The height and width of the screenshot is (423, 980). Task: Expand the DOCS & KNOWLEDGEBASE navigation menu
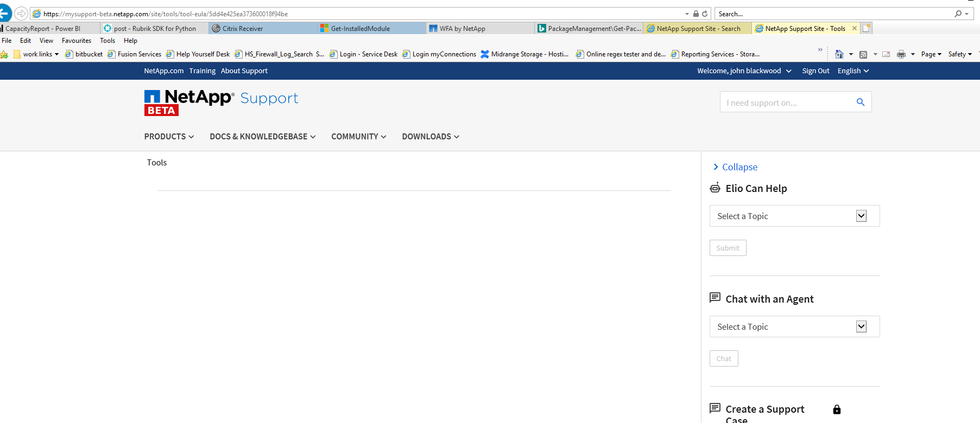263,137
